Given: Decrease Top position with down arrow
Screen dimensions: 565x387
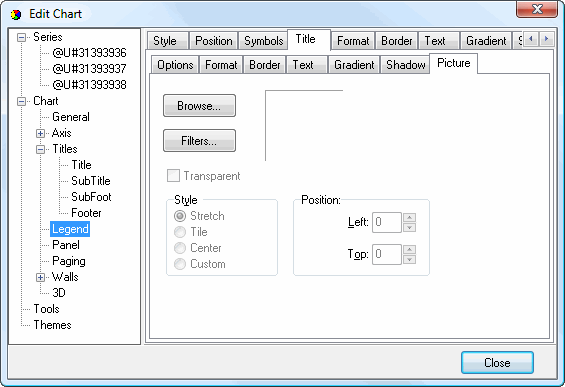Looking at the screenshot, I should (409, 259).
